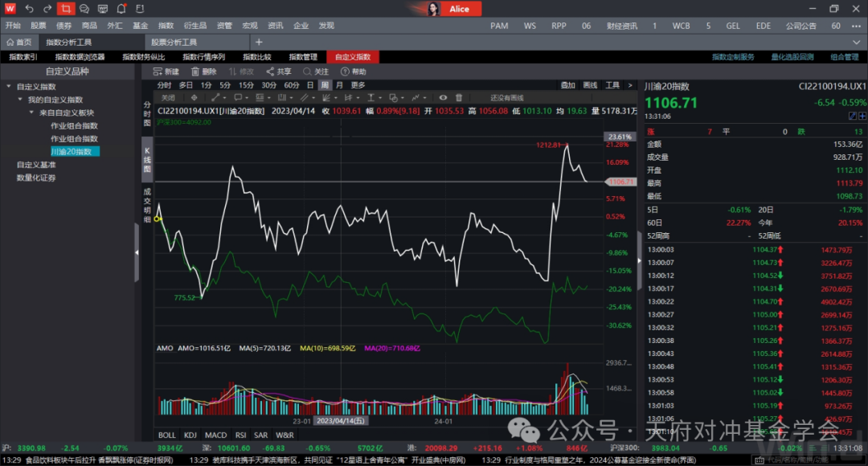The image size is (868, 466).
Task: Click the 叠加 overlay button
Action: click(x=567, y=85)
